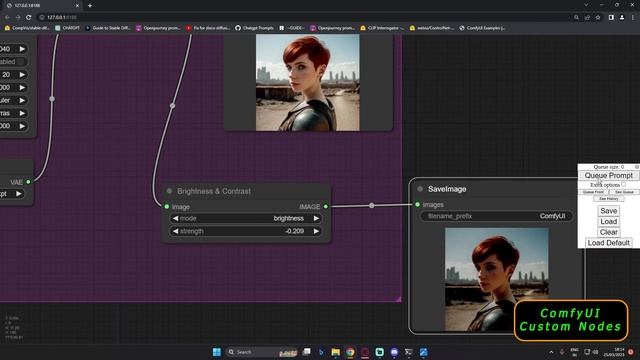Image resolution: width=640 pixels, height=360 pixels.
Task: Open the ChatGPT bookmark
Action: click(x=67, y=28)
